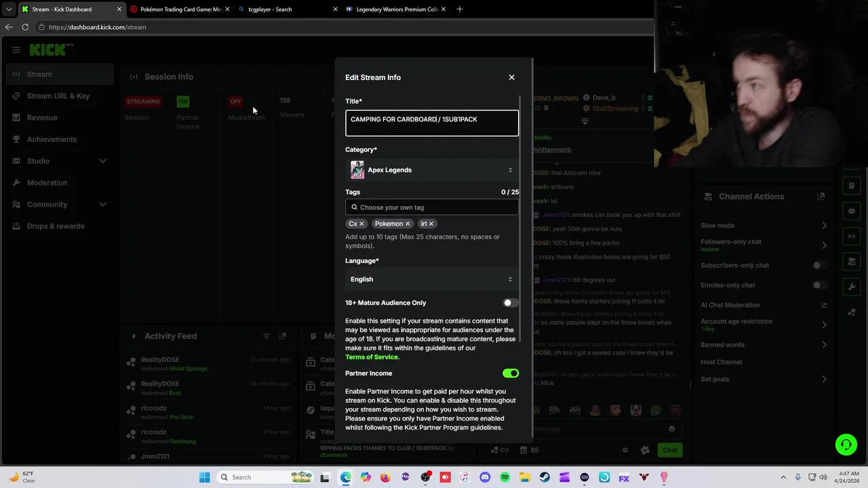The height and width of the screenshot is (488, 868).
Task: Open Drops & rewards page
Action: coord(59,226)
